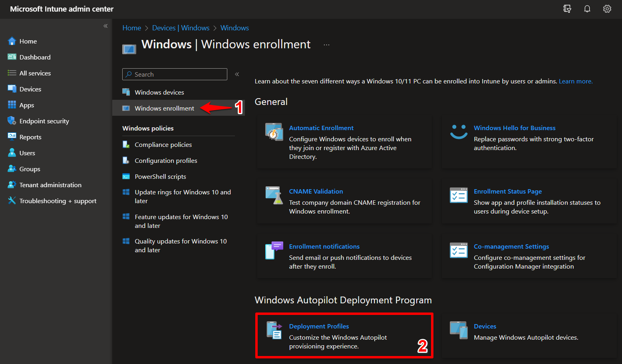Collapse the enrollment menu using the chevron beside Search
This screenshot has width=622, height=364.
(x=237, y=74)
